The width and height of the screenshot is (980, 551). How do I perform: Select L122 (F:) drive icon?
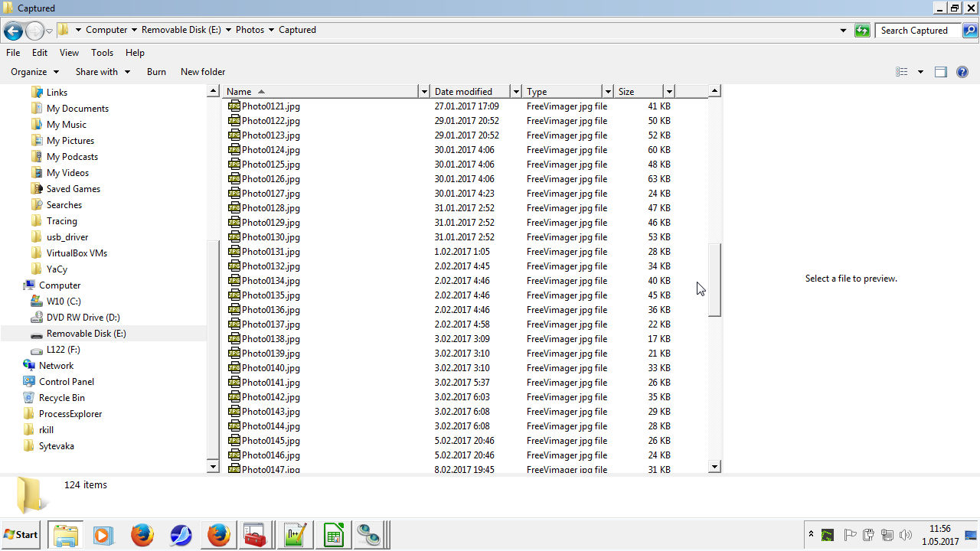tap(37, 350)
